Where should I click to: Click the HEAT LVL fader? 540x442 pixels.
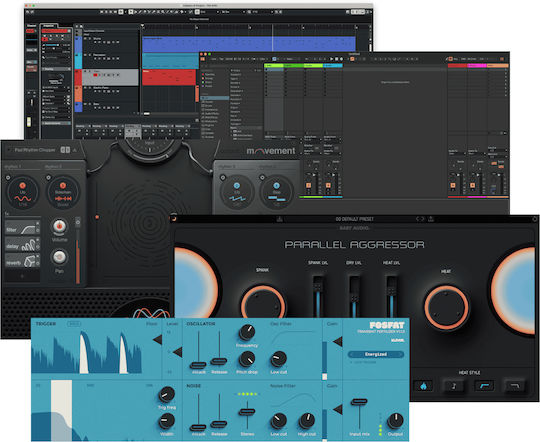[x=391, y=296]
